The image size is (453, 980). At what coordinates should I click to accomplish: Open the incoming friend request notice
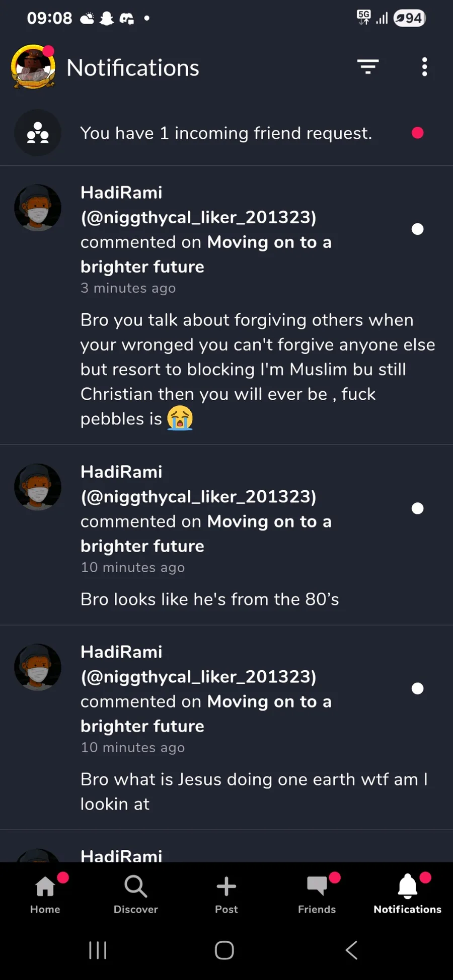click(226, 133)
